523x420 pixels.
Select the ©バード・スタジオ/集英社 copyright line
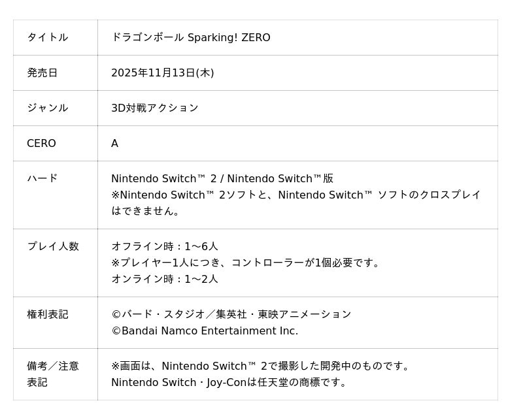coord(231,314)
